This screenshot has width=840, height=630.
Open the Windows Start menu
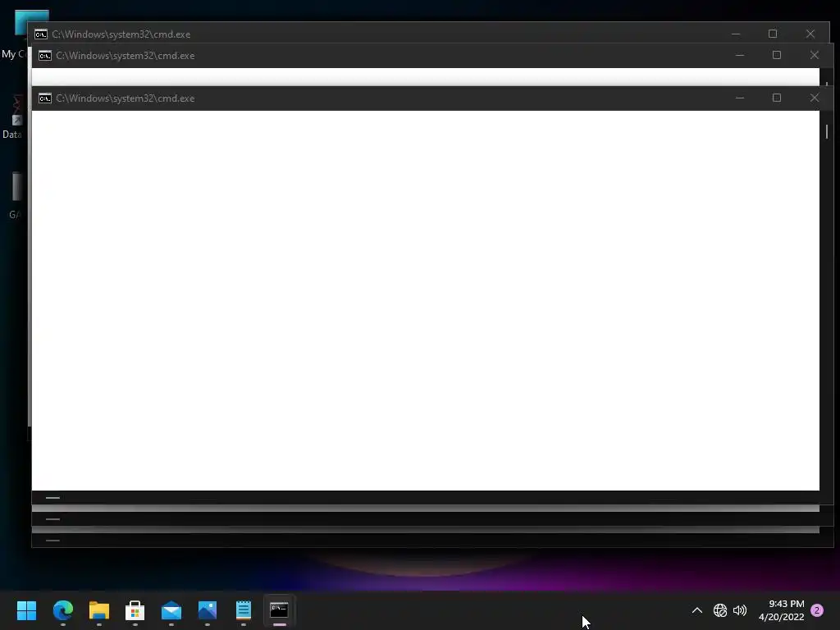[26, 610]
